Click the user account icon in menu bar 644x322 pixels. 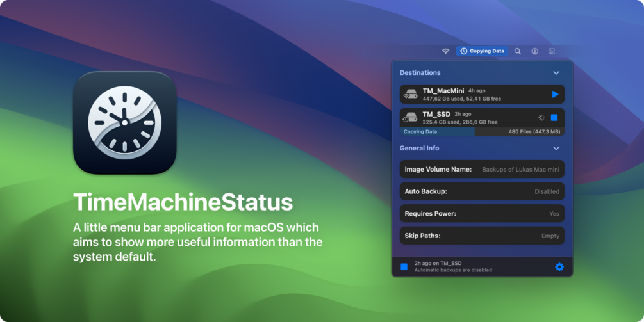point(535,51)
